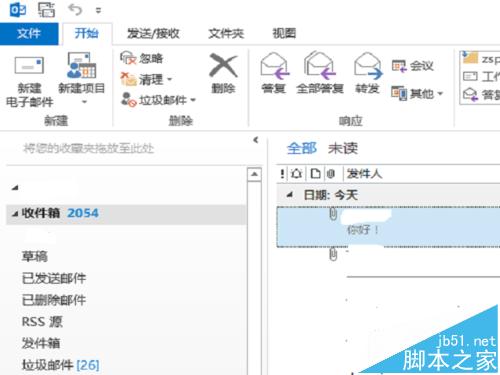Show 未读 messages filter
The height and width of the screenshot is (375, 500).
tap(343, 148)
